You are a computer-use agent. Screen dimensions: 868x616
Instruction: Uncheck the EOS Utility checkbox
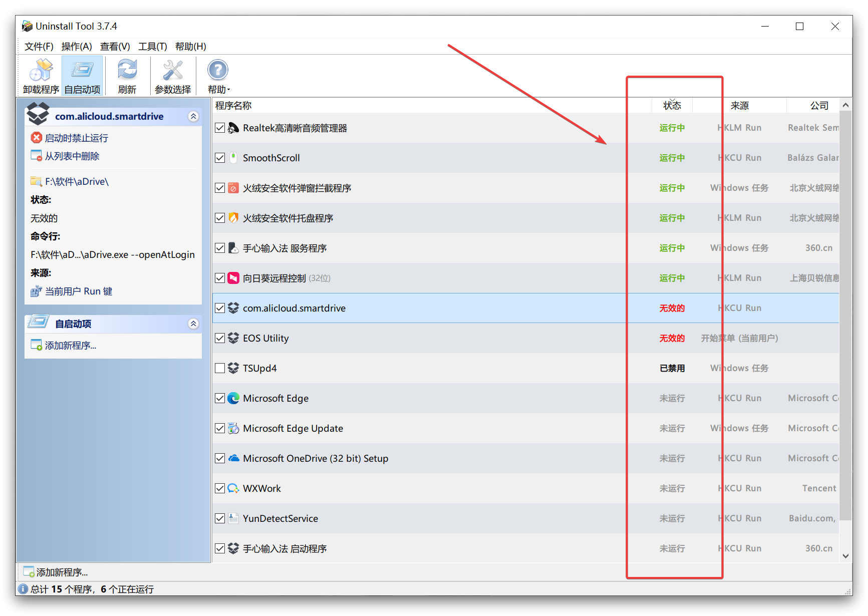click(x=220, y=338)
